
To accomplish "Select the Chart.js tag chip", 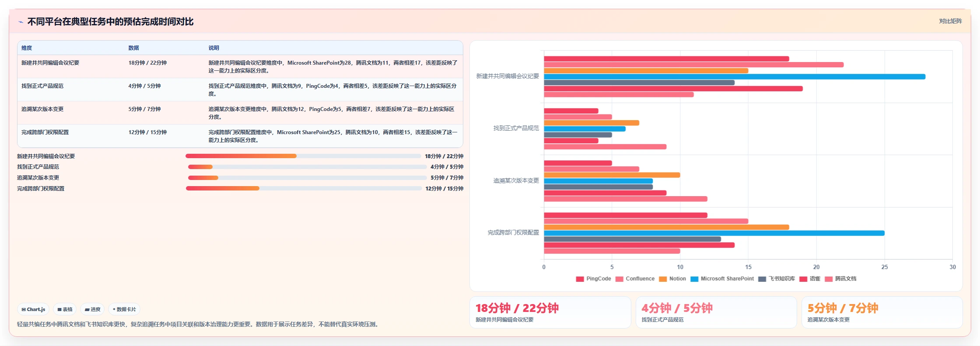I will click(33, 309).
